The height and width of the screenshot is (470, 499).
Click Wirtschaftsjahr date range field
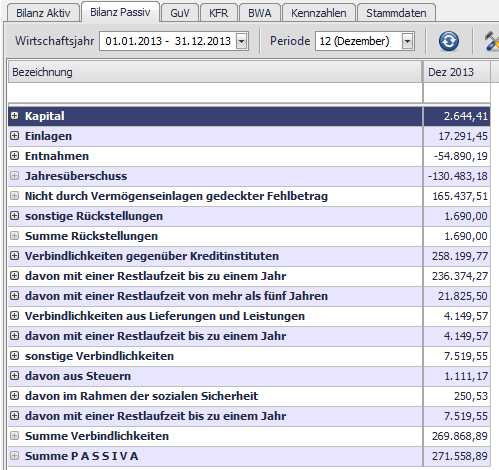[174, 41]
